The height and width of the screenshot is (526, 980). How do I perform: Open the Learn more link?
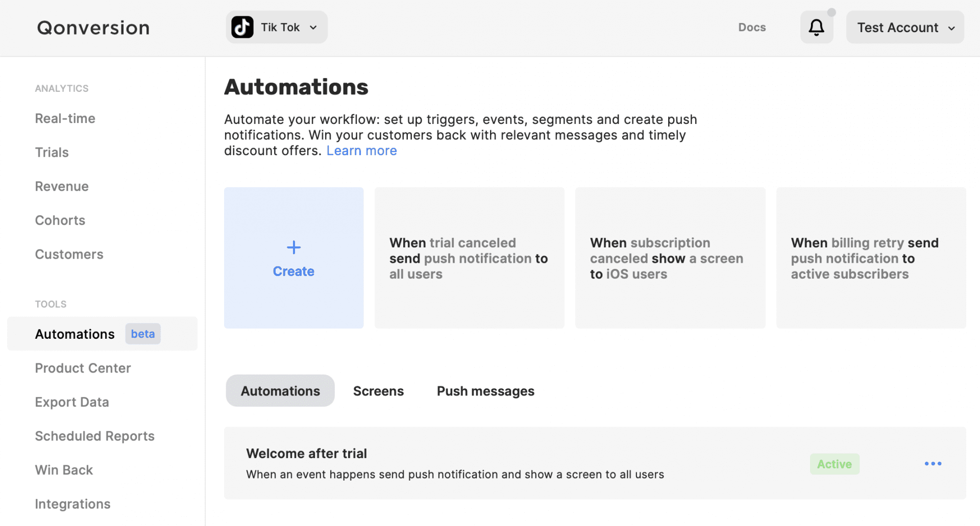361,150
